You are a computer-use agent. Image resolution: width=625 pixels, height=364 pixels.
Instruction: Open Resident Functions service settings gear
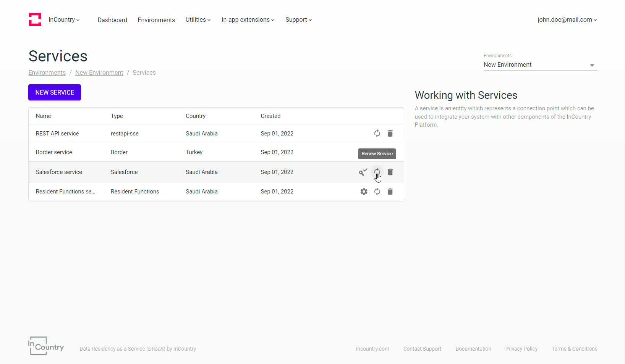364,192
